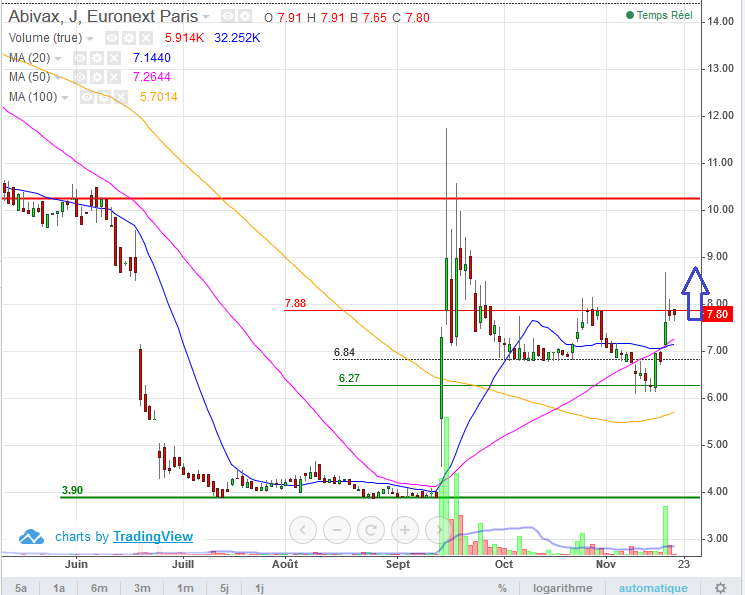Expand the Volume (true) legend dropdown
This screenshot has height=595, width=745.
[90, 38]
